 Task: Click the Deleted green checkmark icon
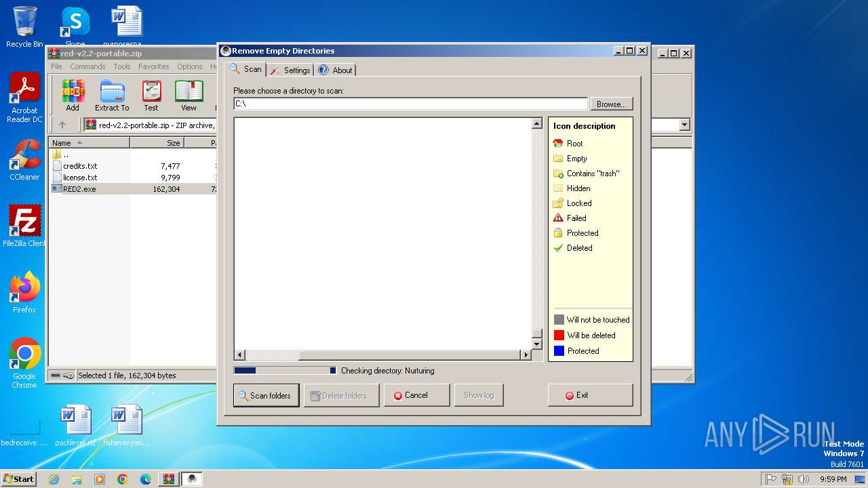pos(558,248)
